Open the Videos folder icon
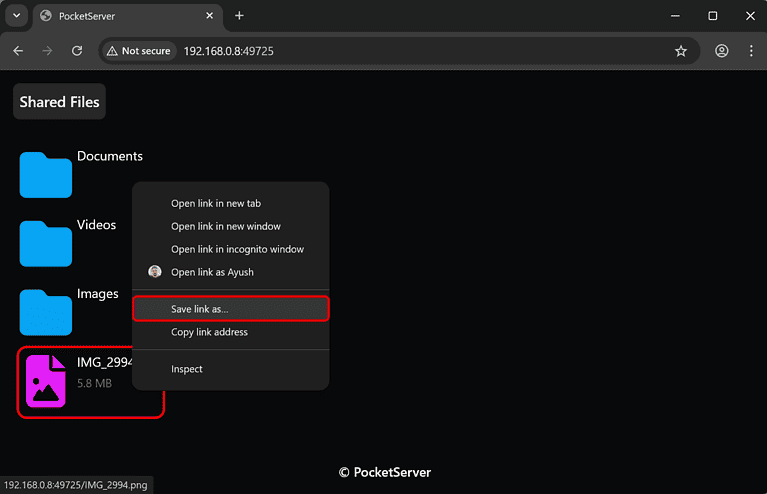Viewport: 767px width, 494px height. pyautogui.click(x=46, y=243)
